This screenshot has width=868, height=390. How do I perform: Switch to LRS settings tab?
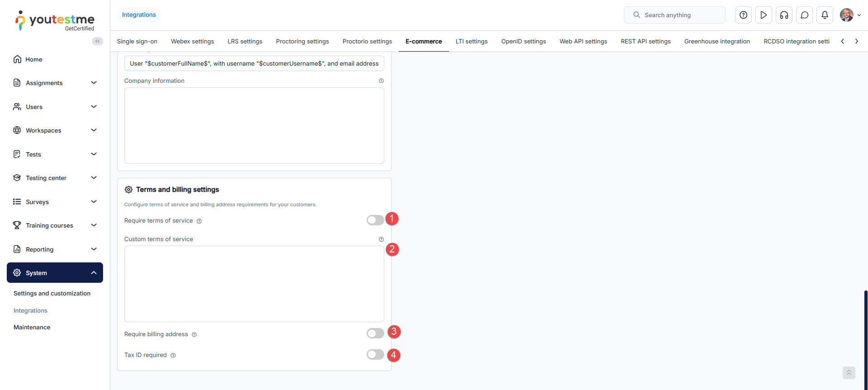(245, 41)
